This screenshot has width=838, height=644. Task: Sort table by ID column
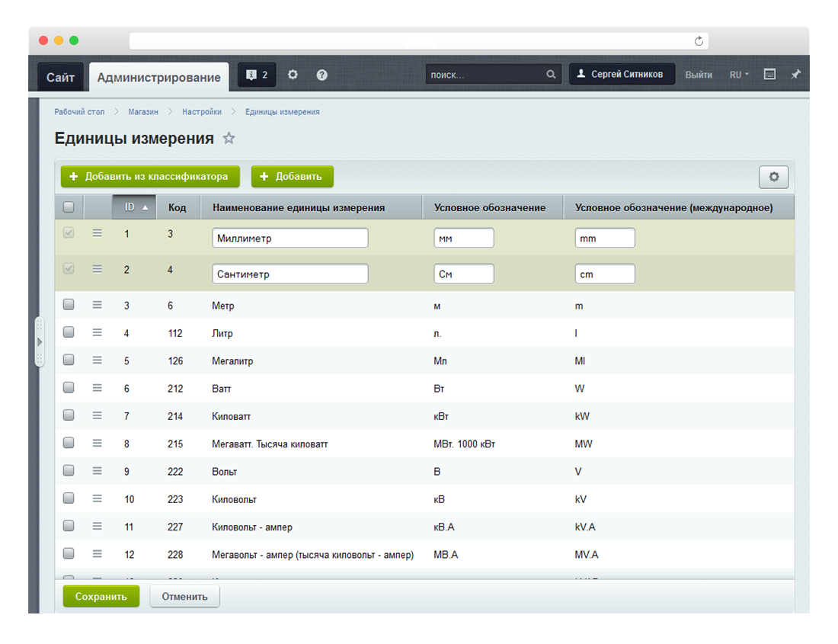[135, 207]
